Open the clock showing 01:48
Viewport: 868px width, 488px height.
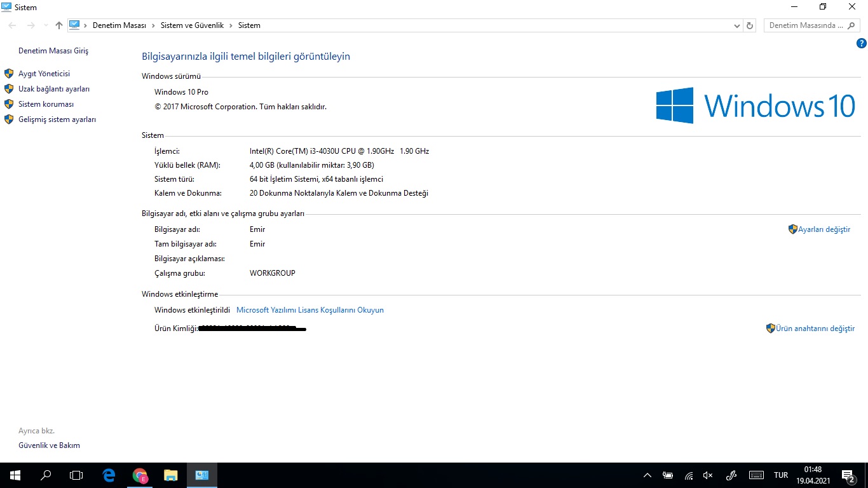pos(813,475)
